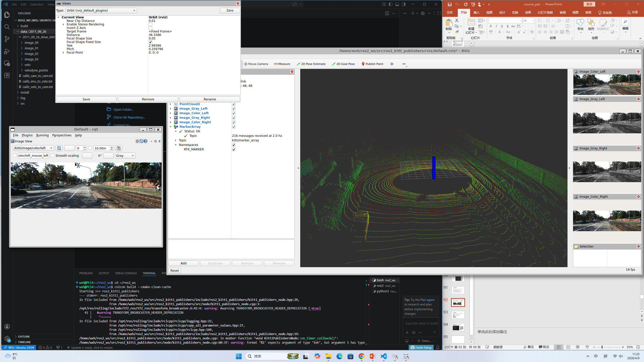Screen dimensions: 644x362
Task: Toggle Image_Gray_Left display checkbox
Action: coord(234,109)
